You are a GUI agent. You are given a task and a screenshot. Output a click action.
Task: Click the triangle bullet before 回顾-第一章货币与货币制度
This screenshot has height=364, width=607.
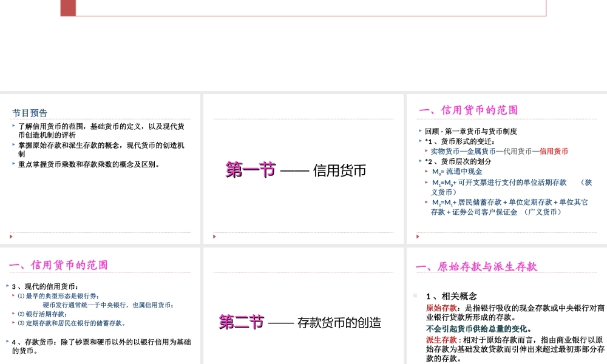(419, 129)
